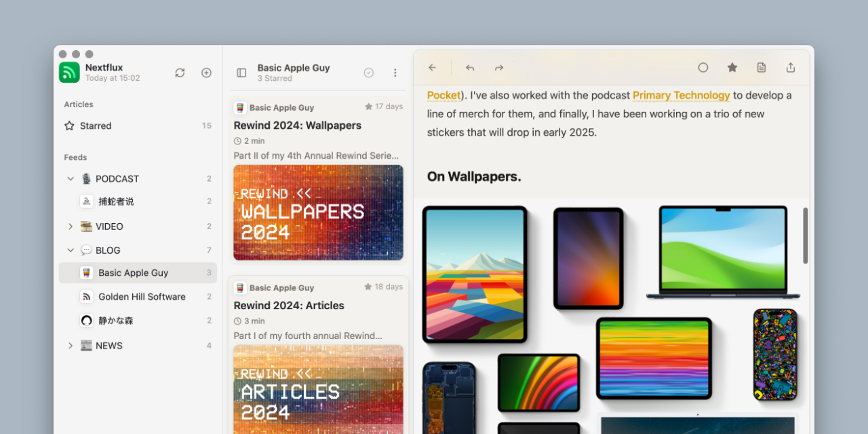Toggle star on the open article
Image resolution: width=868 pixels, height=434 pixels.
coord(732,68)
